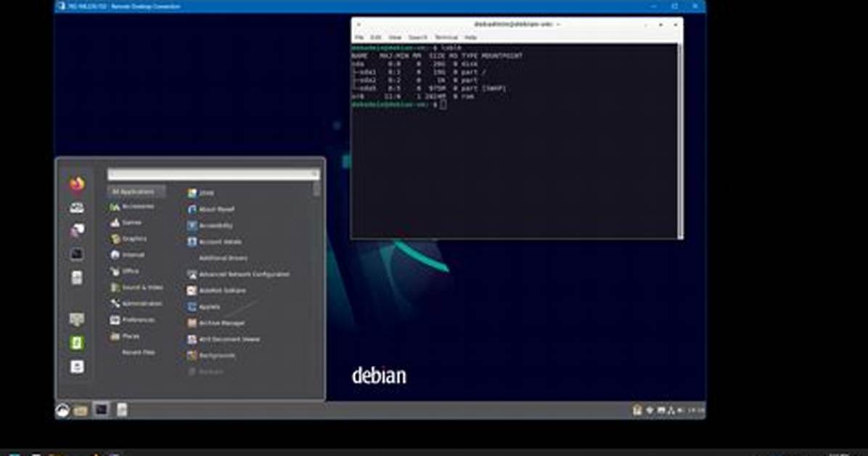Open the Edit menu in the terminal
The height and width of the screenshot is (456, 868).
(x=376, y=38)
